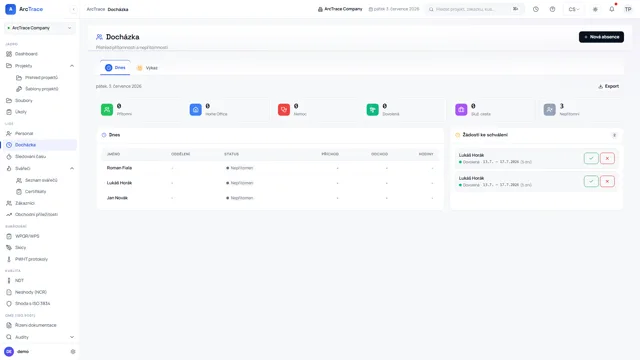Click the green Přítomni stat icon
This screenshot has height=360, width=640.
[107, 109]
